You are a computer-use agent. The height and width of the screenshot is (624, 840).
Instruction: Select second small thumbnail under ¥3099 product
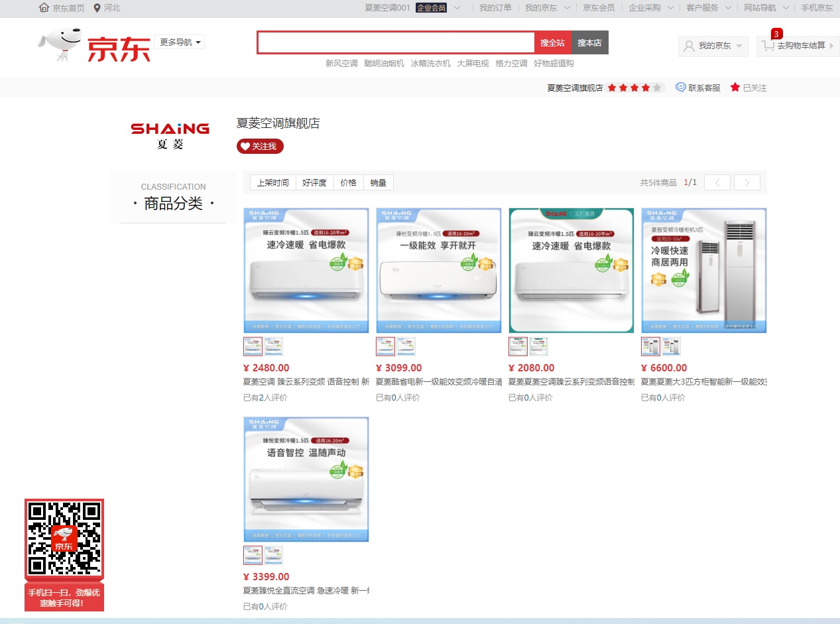[406, 346]
